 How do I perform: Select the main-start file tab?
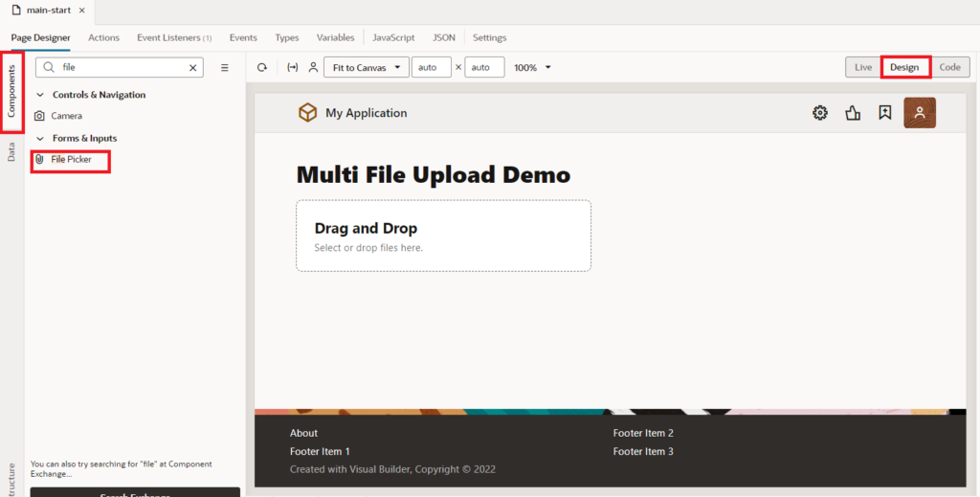pyautogui.click(x=49, y=11)
